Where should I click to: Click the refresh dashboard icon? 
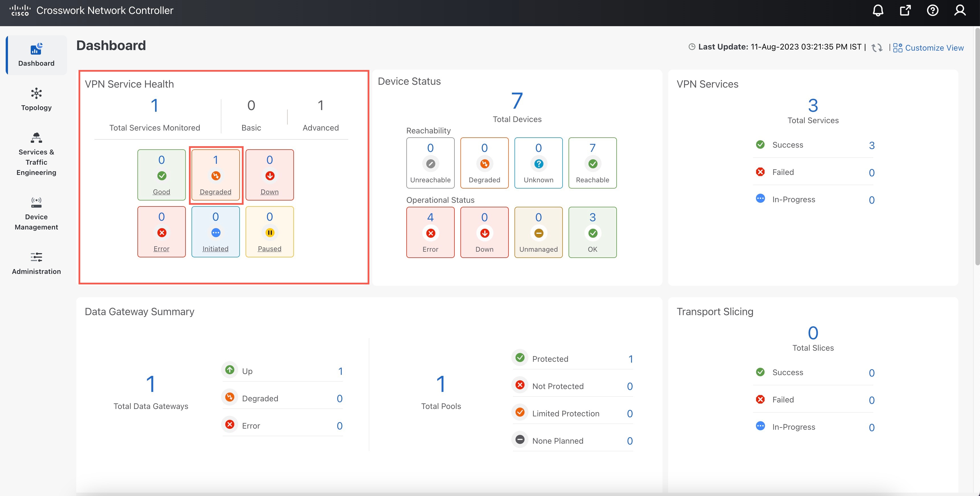[877, 47]
